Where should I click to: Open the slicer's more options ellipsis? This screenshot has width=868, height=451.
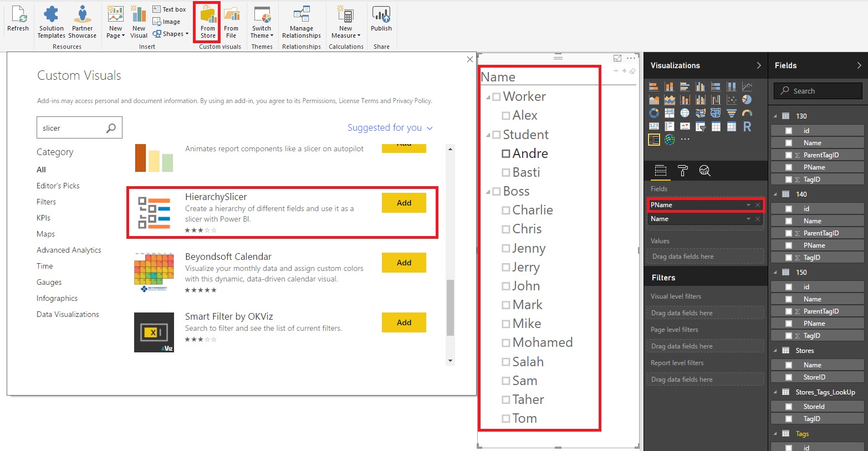tap(631, 58)
